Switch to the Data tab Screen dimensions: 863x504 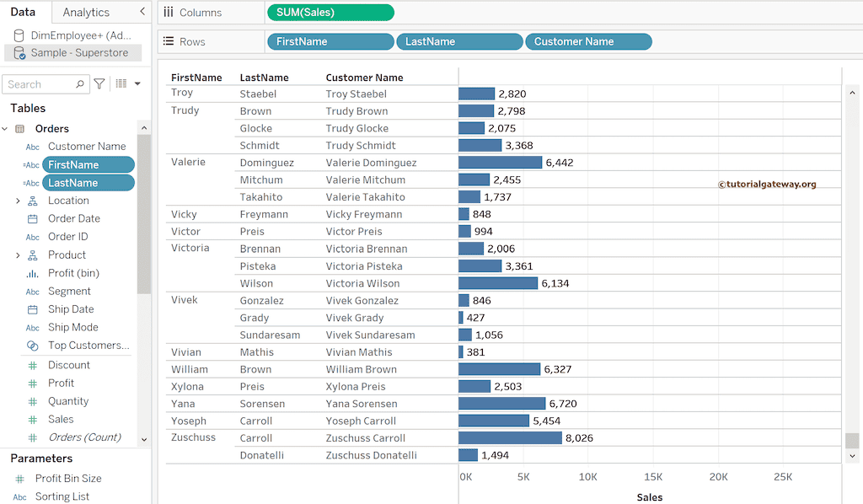point(24,12)
